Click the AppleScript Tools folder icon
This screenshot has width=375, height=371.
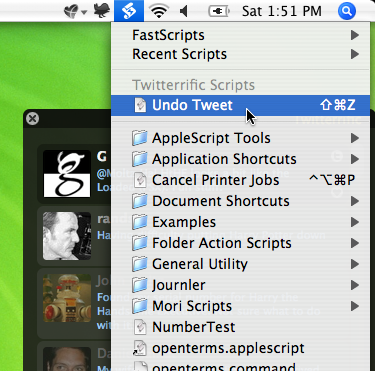coord(140,138)
